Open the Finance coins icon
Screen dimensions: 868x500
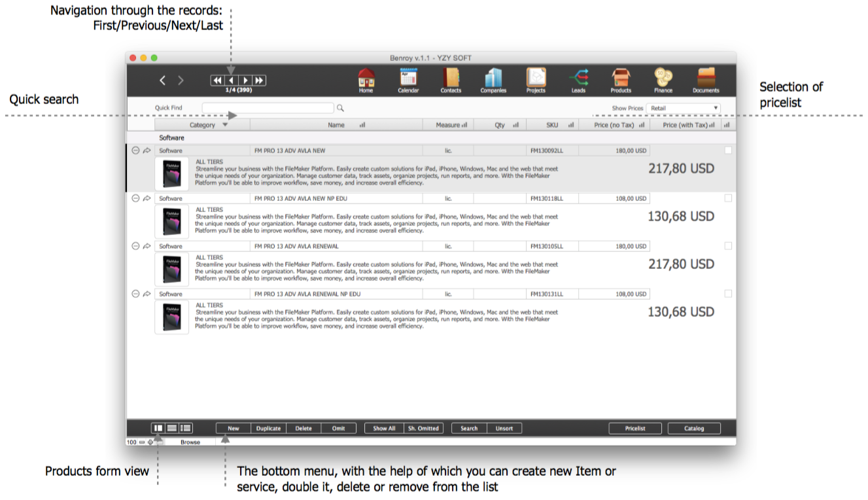coord(663,79)
